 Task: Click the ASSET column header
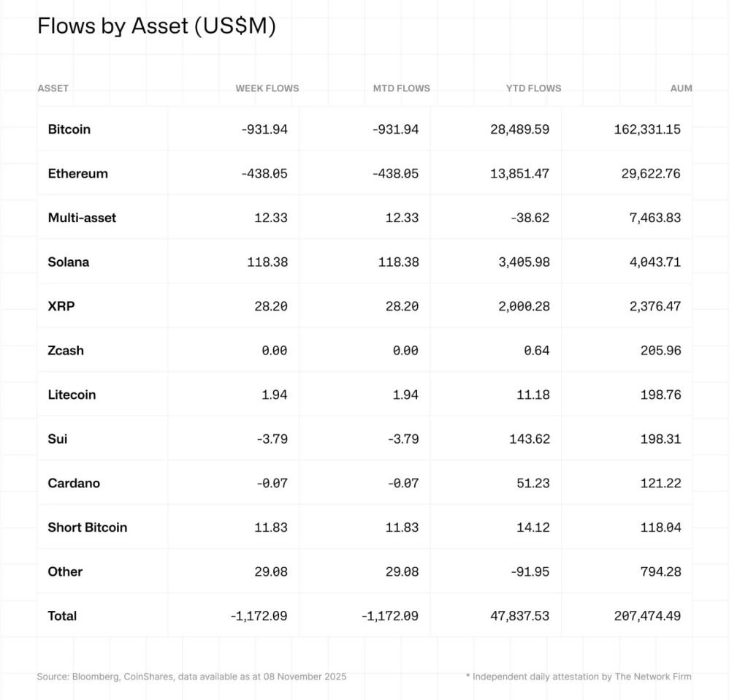click(53, 88)
